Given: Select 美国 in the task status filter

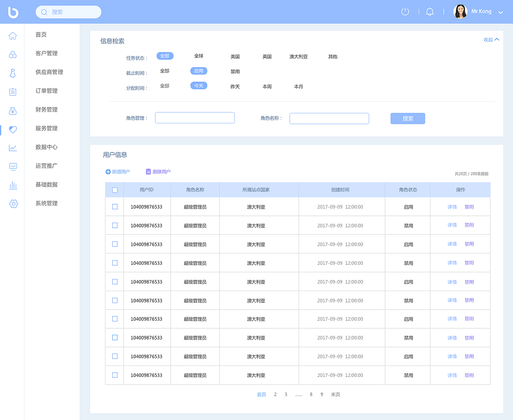Looking at the screenshot, I should pos(235,56).
